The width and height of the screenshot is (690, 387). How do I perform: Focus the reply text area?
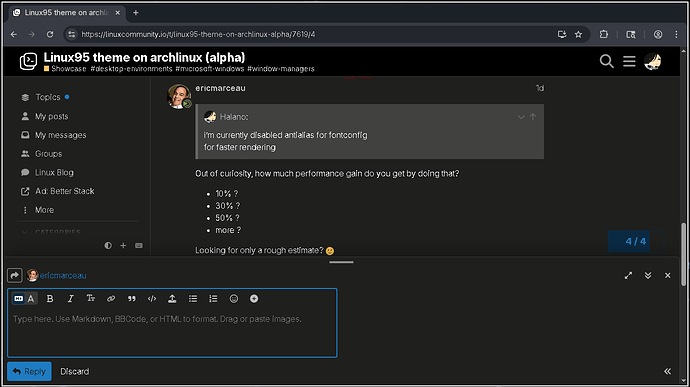172,332
